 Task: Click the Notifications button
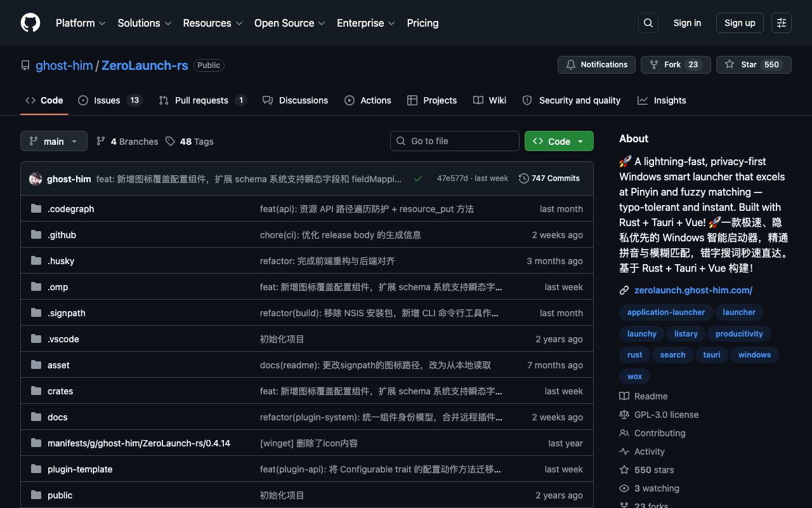596,65
